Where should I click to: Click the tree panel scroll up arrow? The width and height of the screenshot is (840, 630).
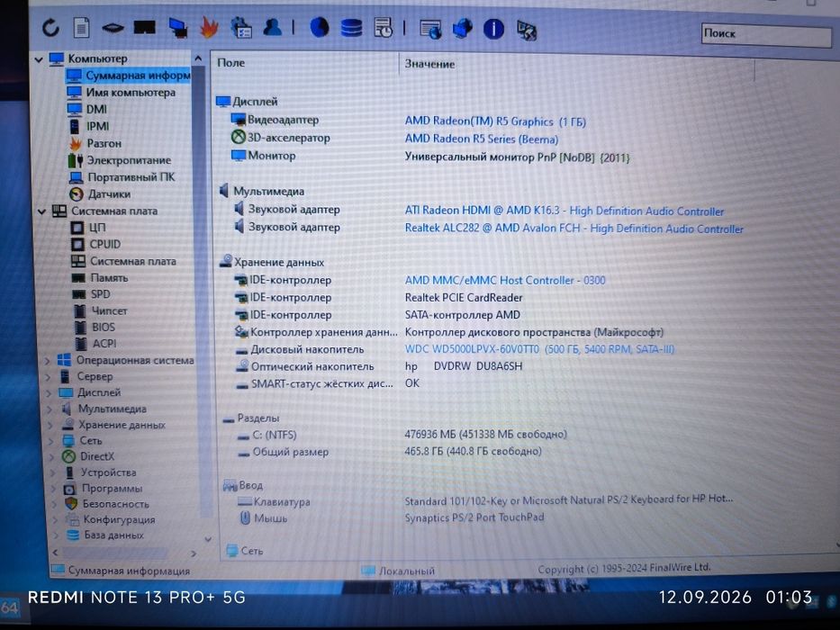(x=198, y=58)
